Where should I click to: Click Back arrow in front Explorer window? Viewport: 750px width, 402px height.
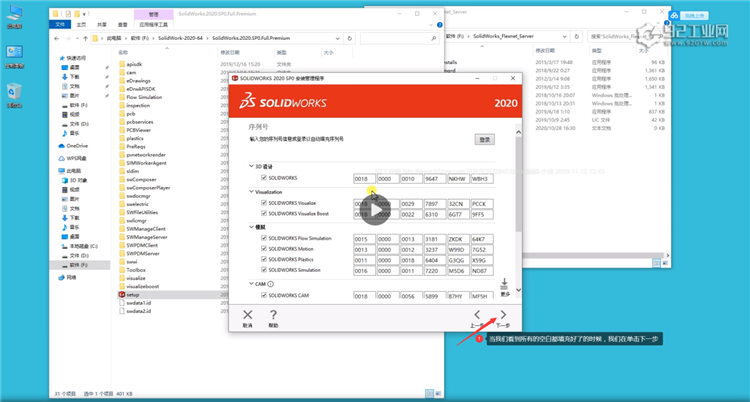point(56,38)
